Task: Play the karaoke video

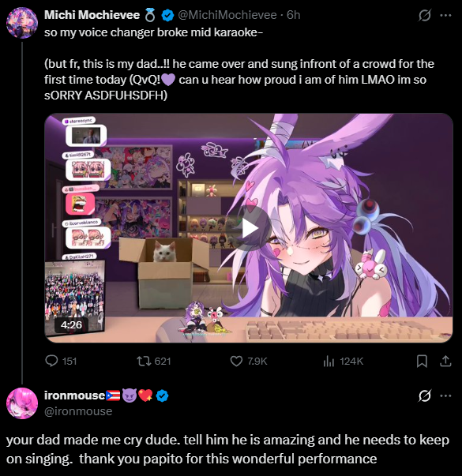Action: pyautogui.click(x=250, y=229)
